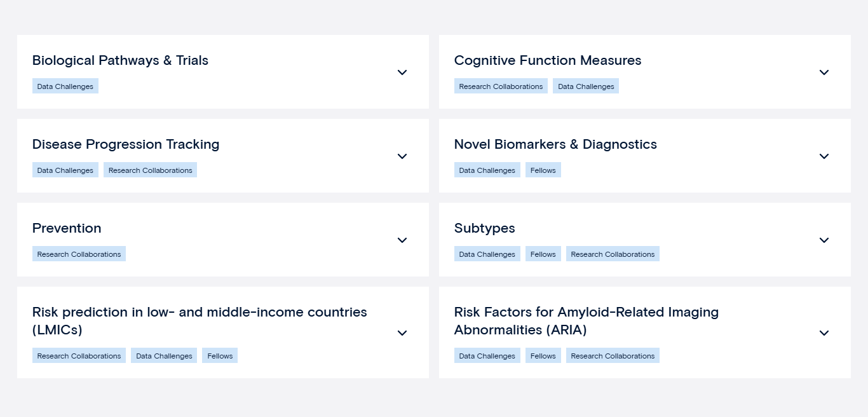Image resolution: width=868 pixels, height=417 pixels.
Task: Expand the ARIA risk factors chevron
Action: 824,333
